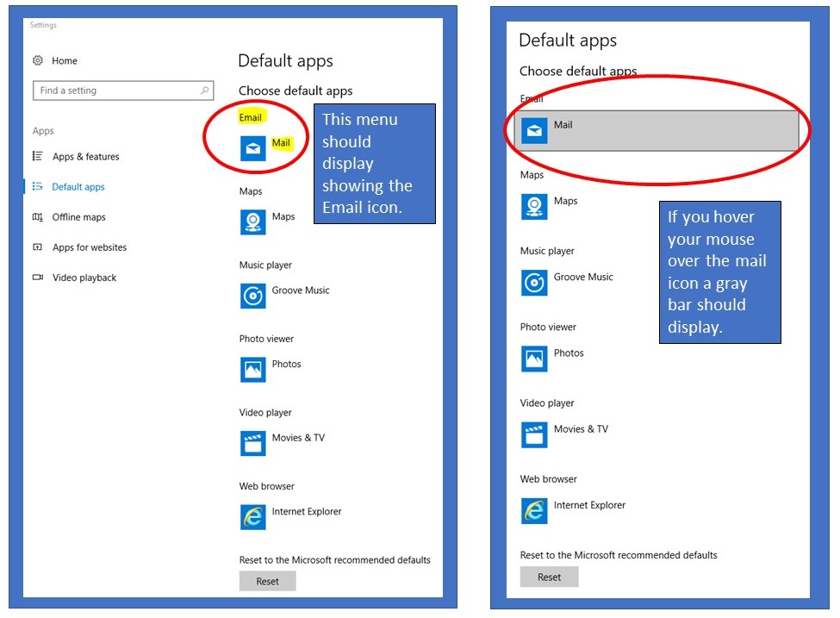Click the Movies & TV icon in the left window

click(252, 443)
